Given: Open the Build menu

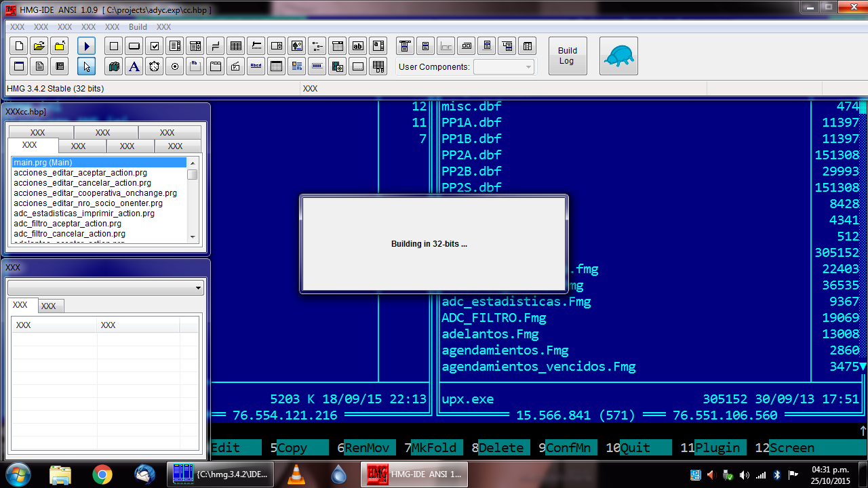Looking at the screenshot, I should [138, 27].
